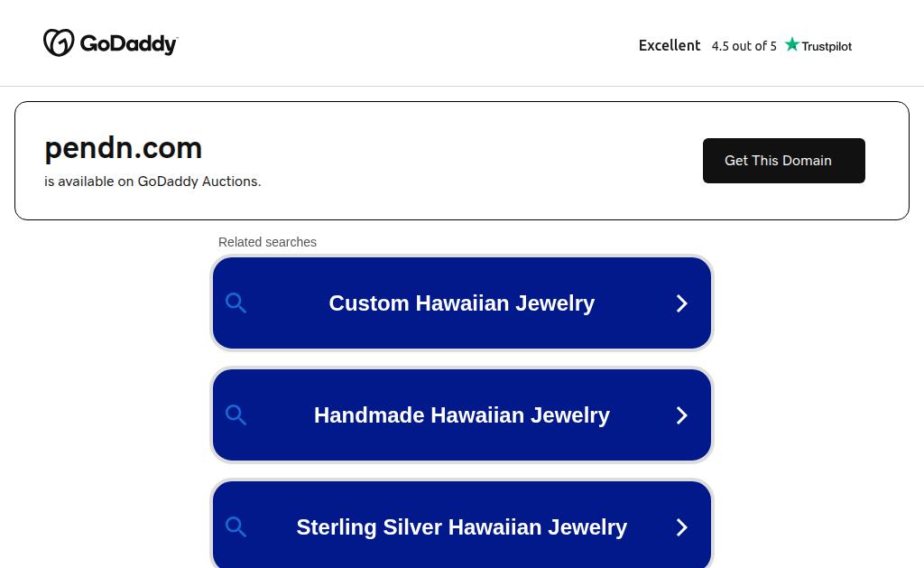The height and width of the screenshot is (568, 924).
Task: Click the green Trustpilot star icon
Action: coord(792,44)
